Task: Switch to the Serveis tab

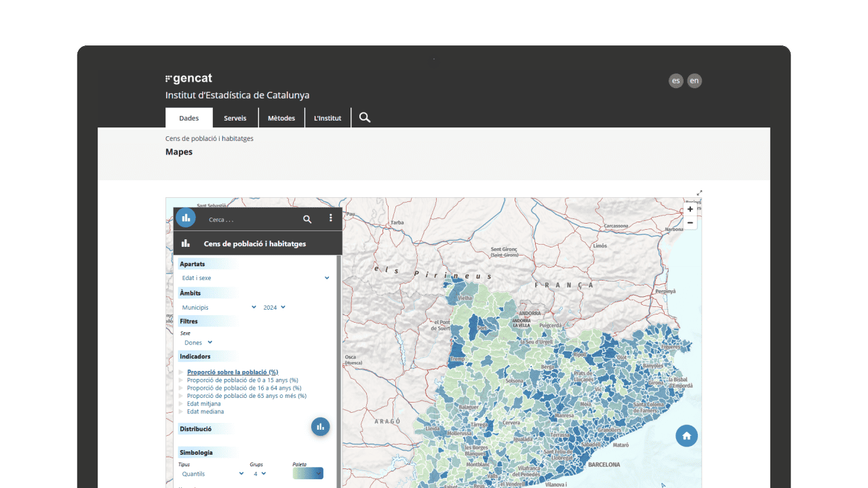Action: click(235, 117)
